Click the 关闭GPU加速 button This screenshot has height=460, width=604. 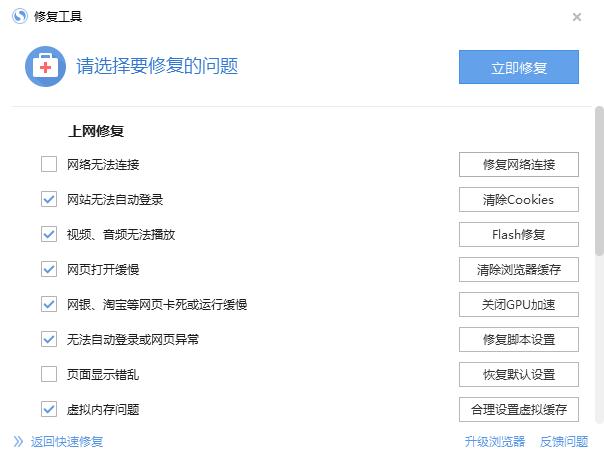point(519,304)
